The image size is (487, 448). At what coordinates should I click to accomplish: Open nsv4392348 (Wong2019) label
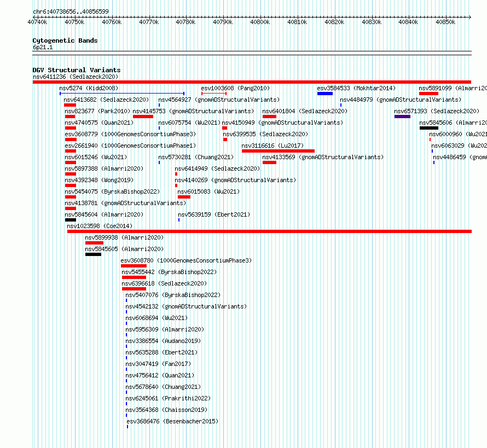(98, 180)
